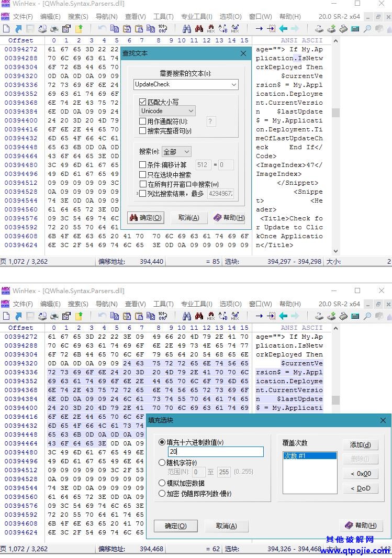This screenshot has width=392, height=558.
Task: Click Go To Sector icon in lower toolbar
Action: click(272, 316)
